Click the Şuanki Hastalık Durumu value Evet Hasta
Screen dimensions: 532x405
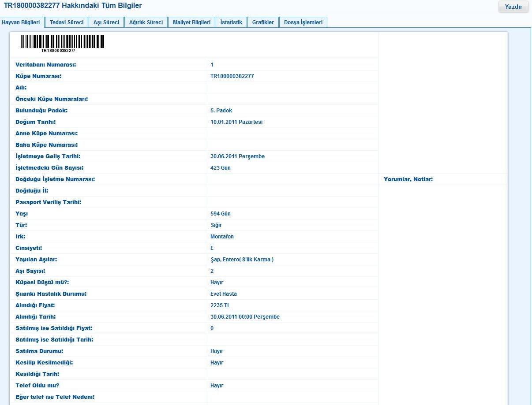tap(223, 294)
